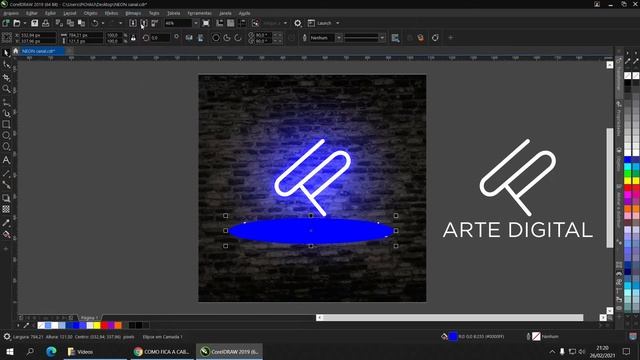640x360 pixels.
Task: Open the Editar menu
Action: pos(31,13)
